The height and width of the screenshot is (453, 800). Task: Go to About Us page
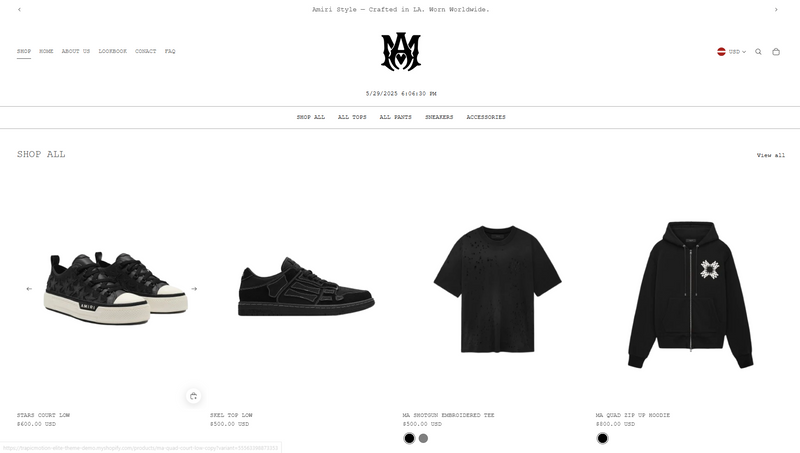coord(76,51)
